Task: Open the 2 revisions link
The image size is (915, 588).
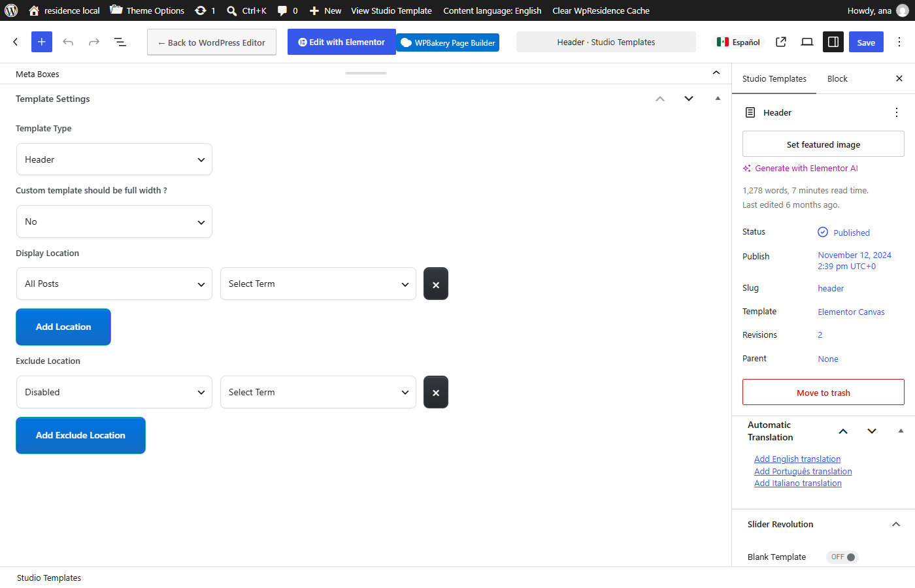Action: (x=820, y=335)
